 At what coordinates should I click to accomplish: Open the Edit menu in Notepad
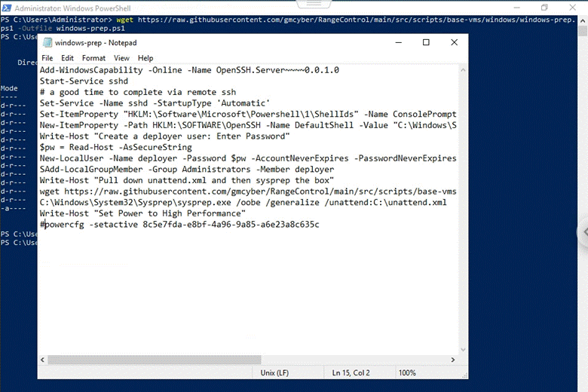coord(68,58)
